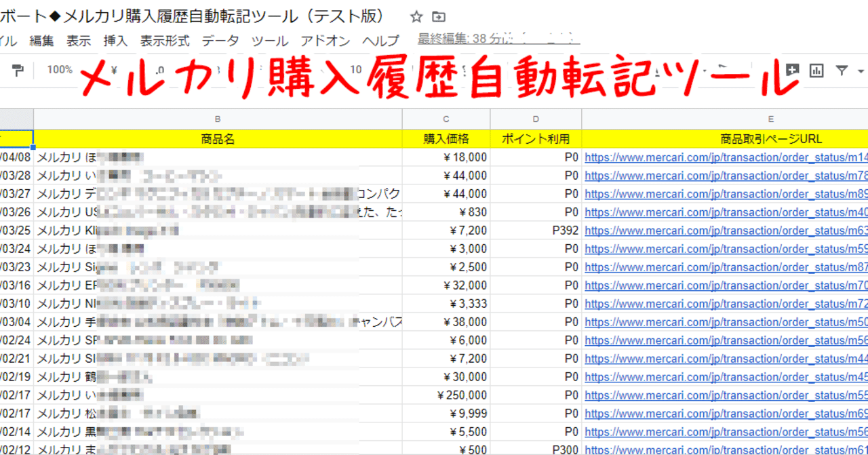Select the ¥250,000 price cell

pos(446,395)
